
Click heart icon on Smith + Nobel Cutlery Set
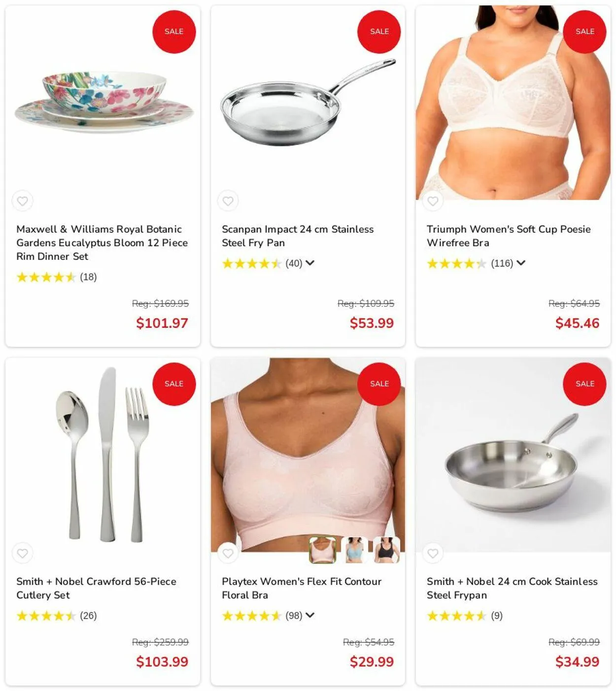23,553
